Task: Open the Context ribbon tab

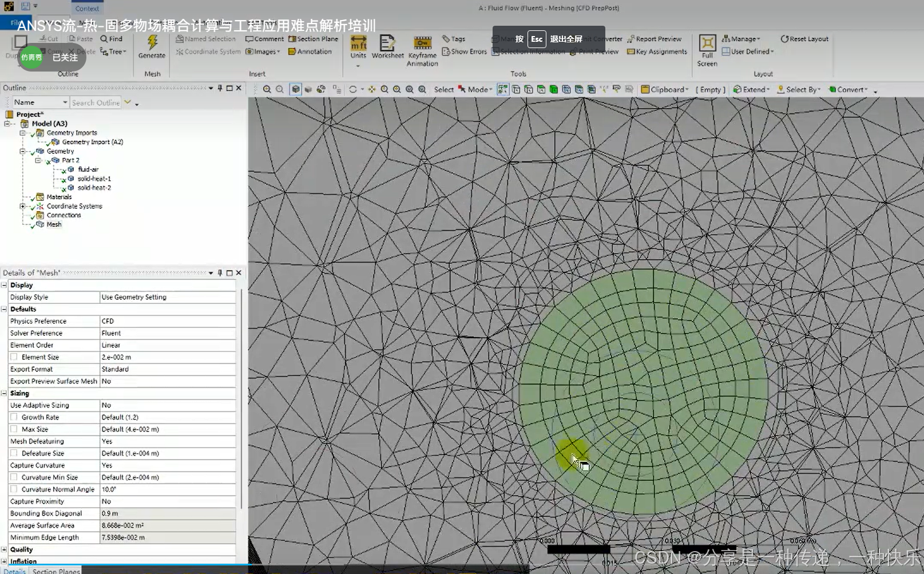Action: [x=87, y=9]
